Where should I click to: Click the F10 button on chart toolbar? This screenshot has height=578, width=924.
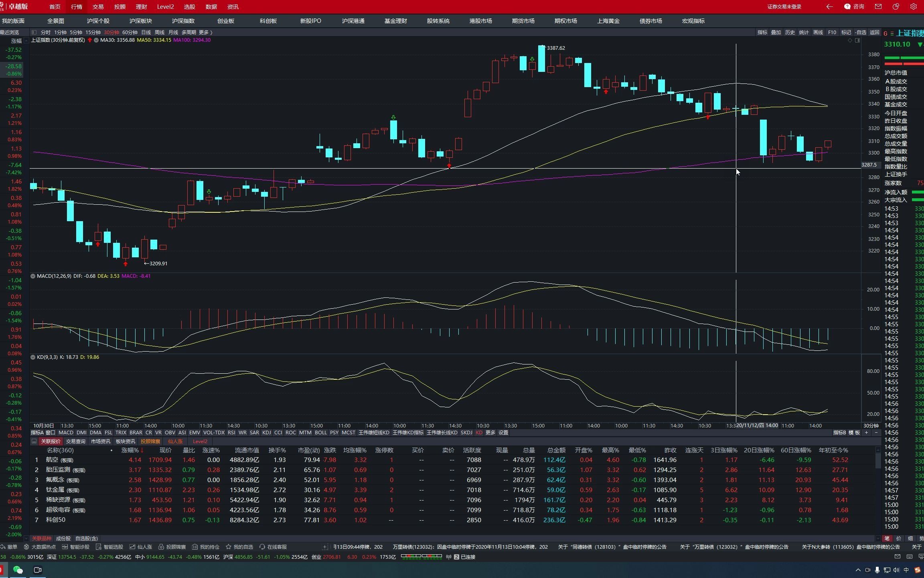coord(832,32)
